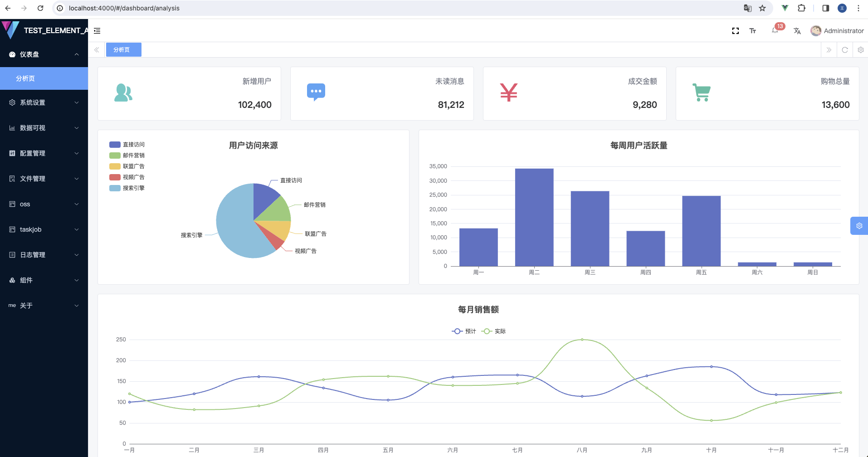
Task: Click the refresh icon in tab bar
Action: (844, 50)
